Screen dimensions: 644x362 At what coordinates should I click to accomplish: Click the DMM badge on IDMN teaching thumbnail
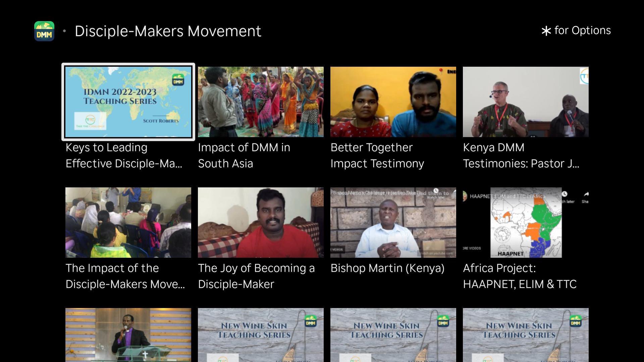[x=178, y=80]
